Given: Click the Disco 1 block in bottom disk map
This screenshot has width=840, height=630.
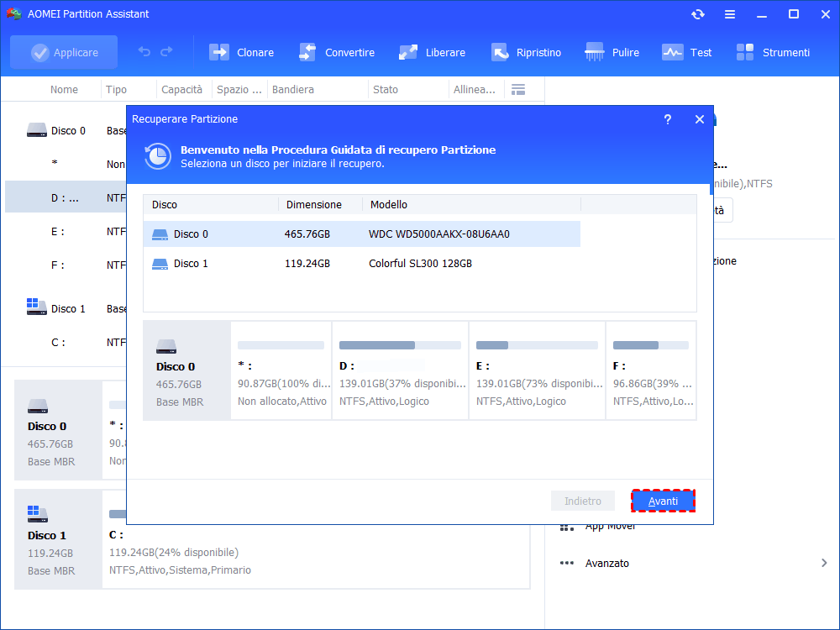Looking at the screenshot, I should [x=59, y=539].
